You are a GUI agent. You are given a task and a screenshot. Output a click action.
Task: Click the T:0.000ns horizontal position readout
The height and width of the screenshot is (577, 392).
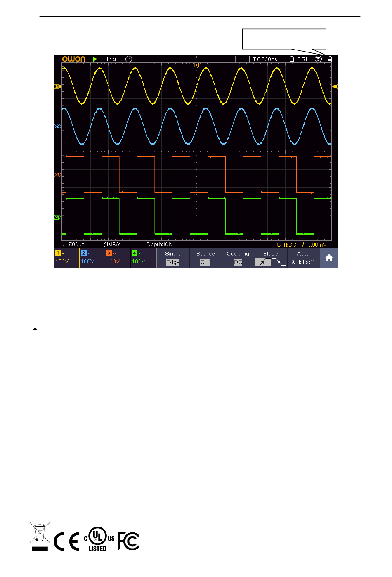click(x=265, y=59)
